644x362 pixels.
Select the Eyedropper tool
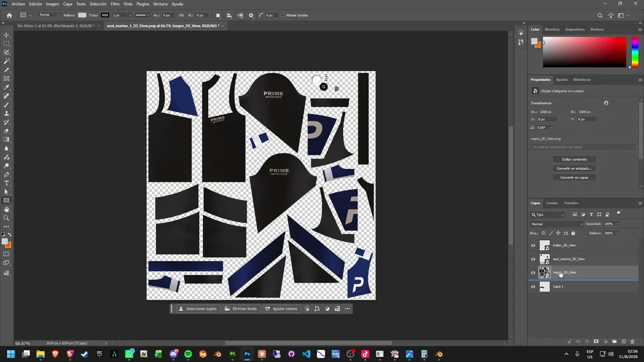point(7,87)
